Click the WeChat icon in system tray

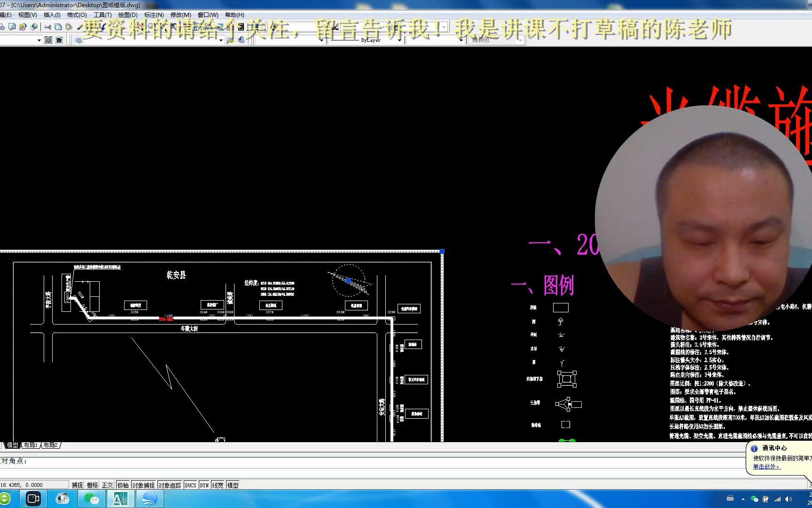pyautogui.click(x=755, y=499)
